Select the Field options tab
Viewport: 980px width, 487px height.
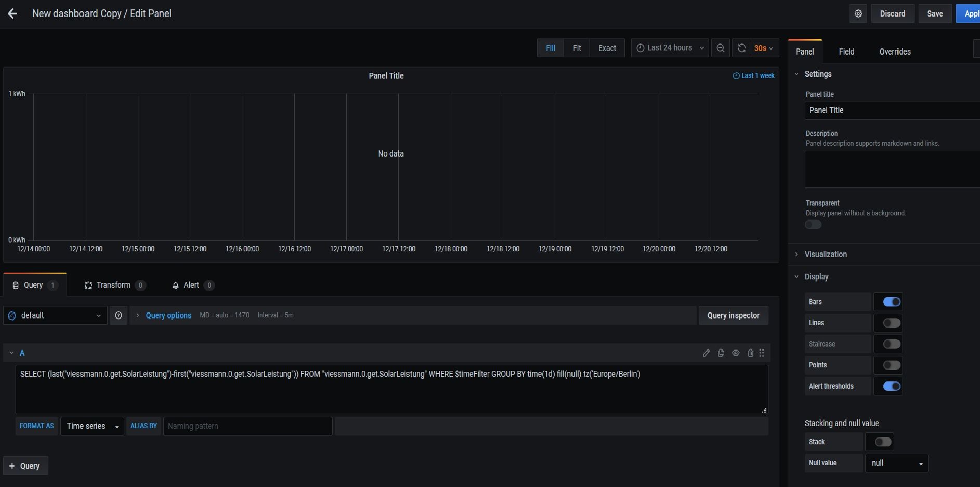coord(846,52)
